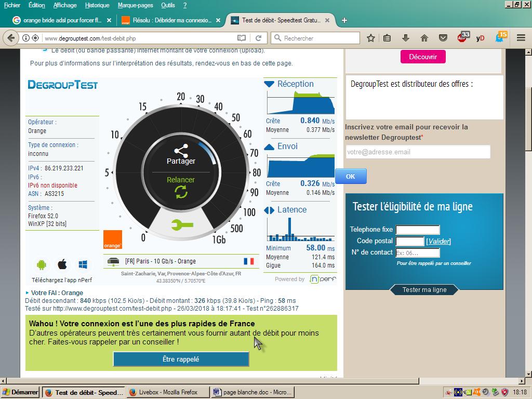Viewport: 532px width, 399px height.
Task: Focus the Rechercher search box
Action: pyautogui.click(x=315, y=38)
